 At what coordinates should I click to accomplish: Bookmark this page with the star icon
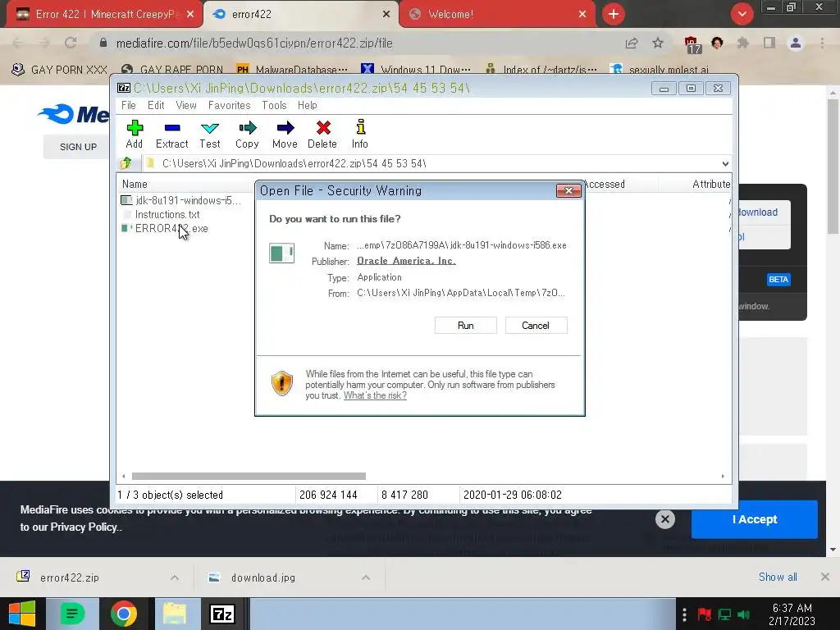[x=658, y=43]
